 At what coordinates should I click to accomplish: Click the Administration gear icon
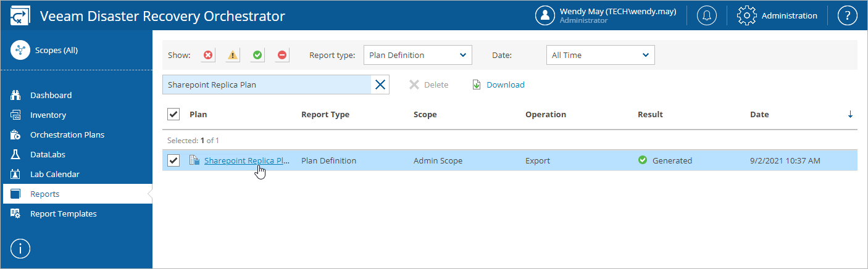[x=748, y=16]
